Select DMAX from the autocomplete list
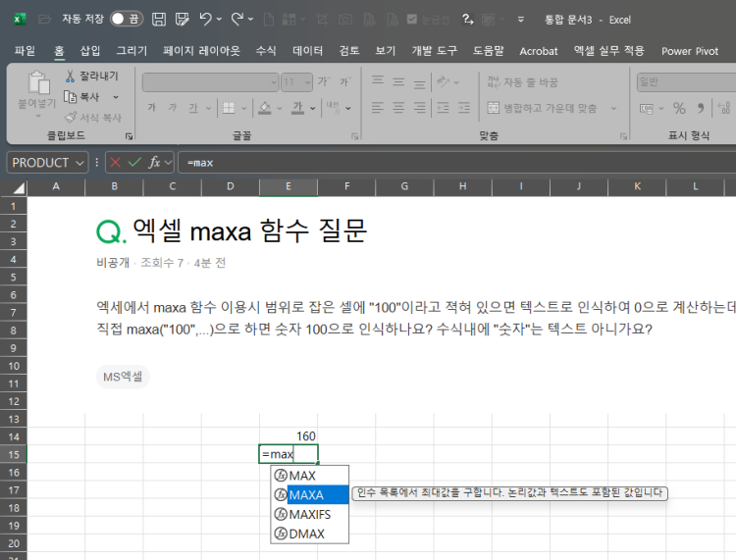 point(310,534)
